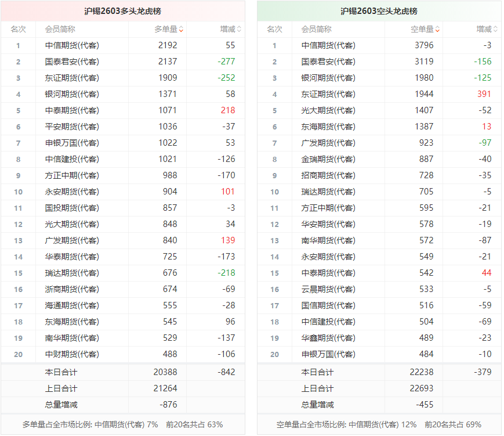Click 名次 header in short table
Image resolution: width=504 pixels, height=436 pixels.
coord(274,29)
